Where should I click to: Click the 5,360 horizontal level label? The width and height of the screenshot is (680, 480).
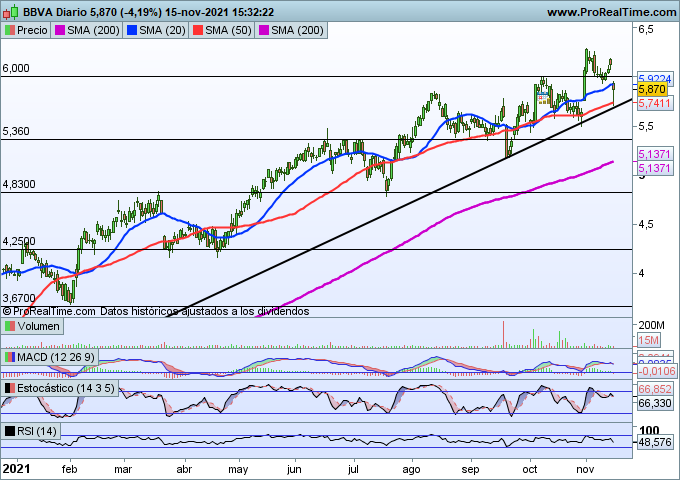16,132
